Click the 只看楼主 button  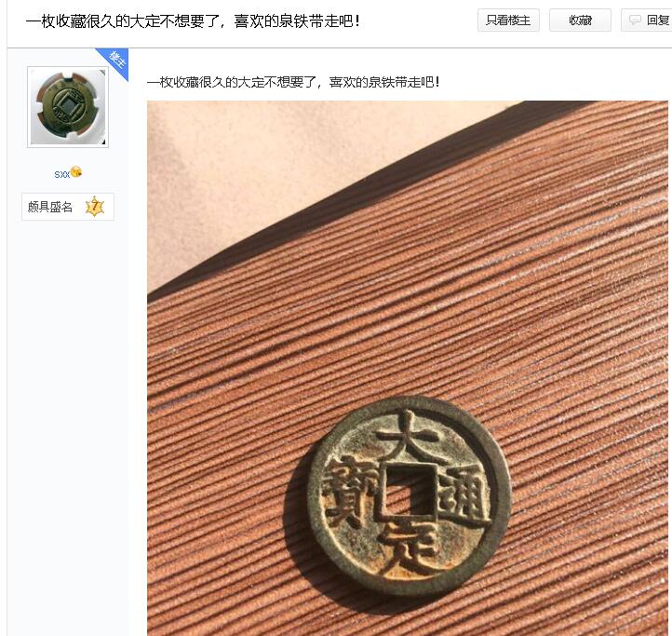pyautogui.click(x=508, y=20)
